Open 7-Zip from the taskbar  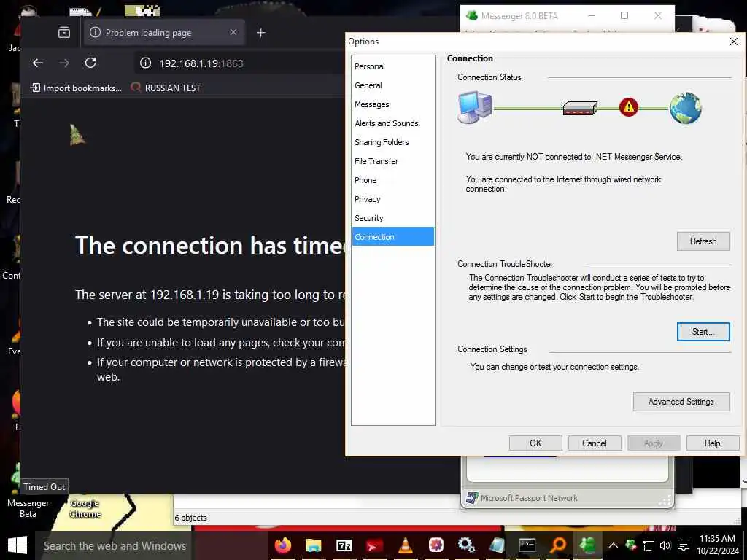pos(344,545)
